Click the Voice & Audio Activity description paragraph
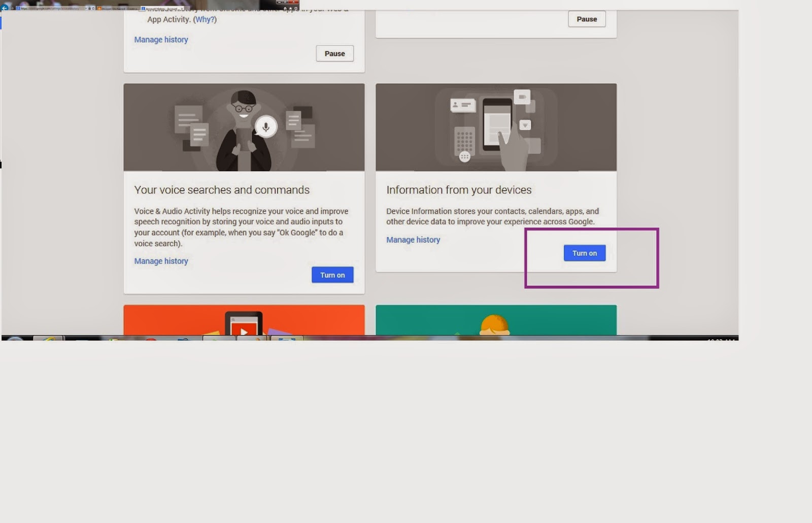Viewport: 812px width, 523px height. coord(242,227)
